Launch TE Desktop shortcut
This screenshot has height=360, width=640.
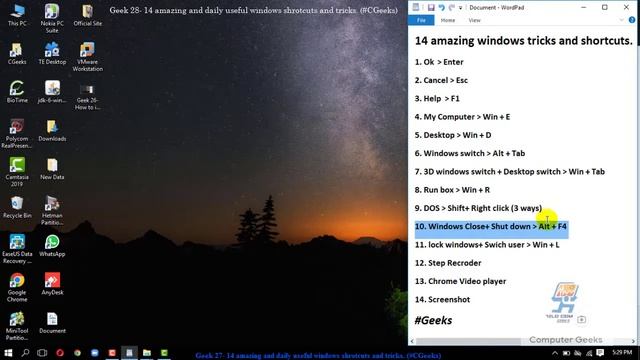(52, 54)
